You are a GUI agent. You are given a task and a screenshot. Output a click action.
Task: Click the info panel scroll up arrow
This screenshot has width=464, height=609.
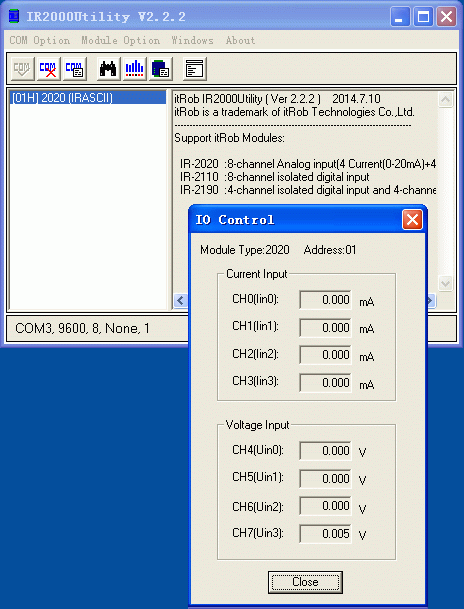coord(445,99)
